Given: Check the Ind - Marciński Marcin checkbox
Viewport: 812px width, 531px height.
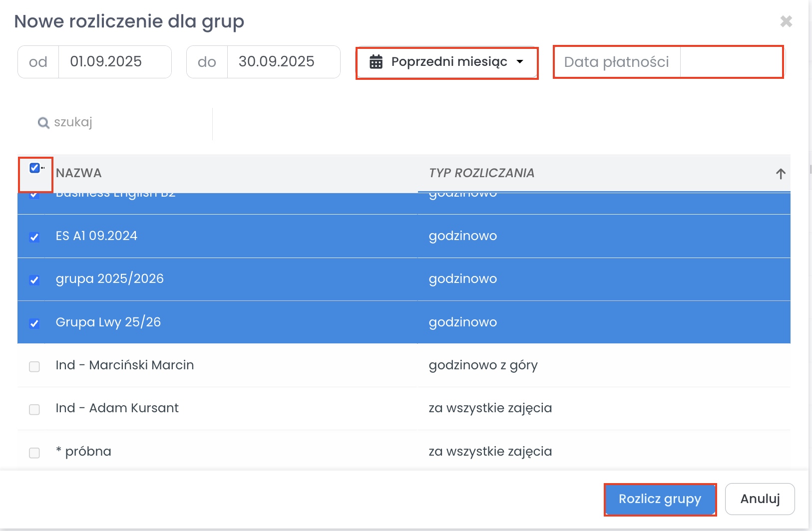Looking at the screenshot, I should click(34, 366).
